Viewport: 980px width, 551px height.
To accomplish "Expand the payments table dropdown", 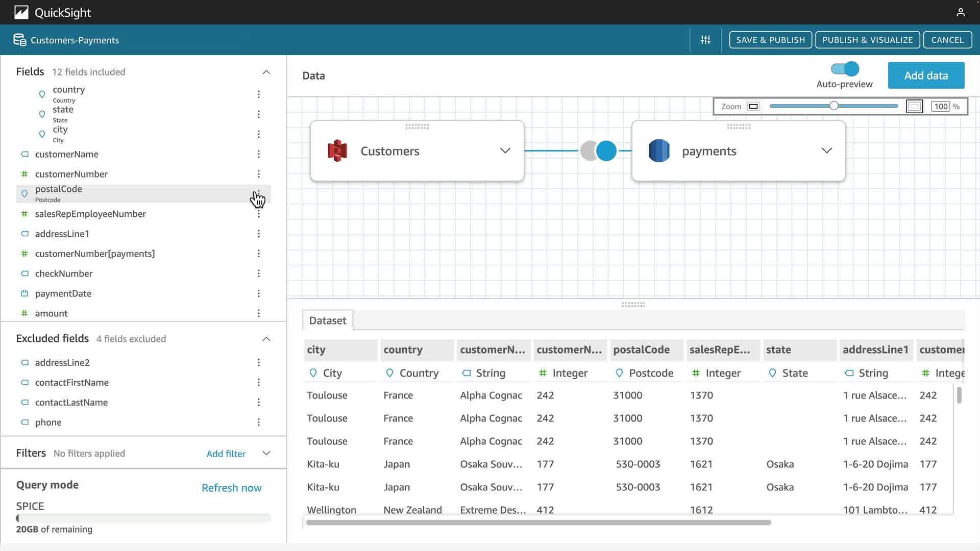I will pyautogui.click(x=826, y=151).
